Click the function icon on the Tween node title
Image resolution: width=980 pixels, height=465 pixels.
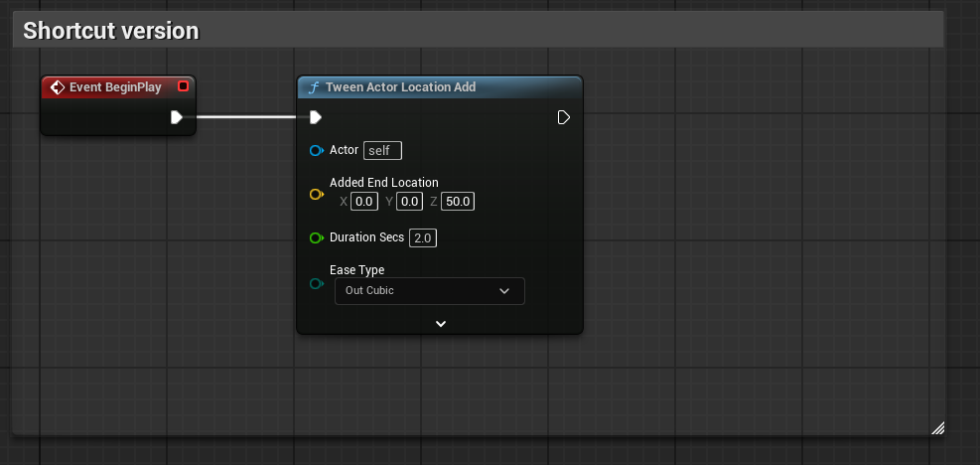[315, 87]
